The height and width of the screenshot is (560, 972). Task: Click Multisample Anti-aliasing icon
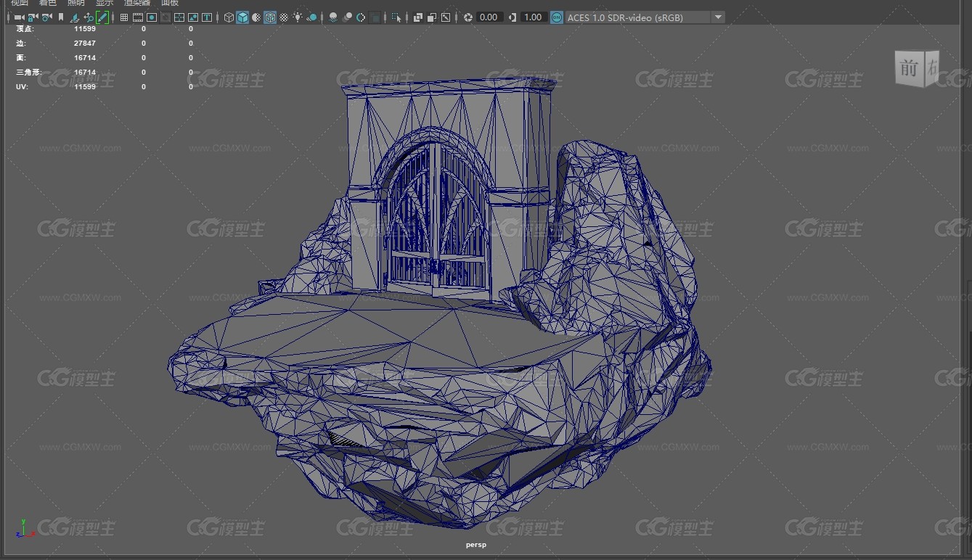coord(361,17)
